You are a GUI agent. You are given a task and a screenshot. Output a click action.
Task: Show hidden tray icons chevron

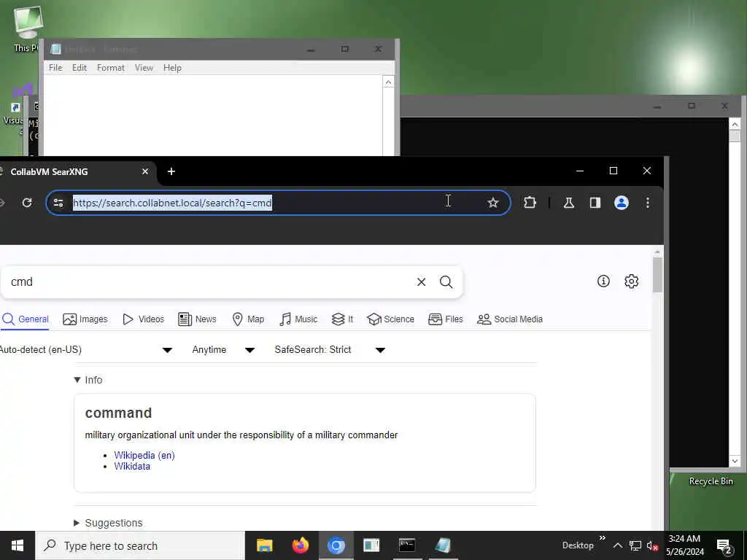point(617,545)
